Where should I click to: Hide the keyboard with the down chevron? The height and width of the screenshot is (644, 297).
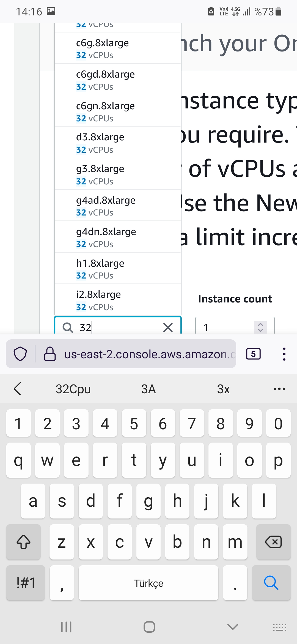pos(233,627)
